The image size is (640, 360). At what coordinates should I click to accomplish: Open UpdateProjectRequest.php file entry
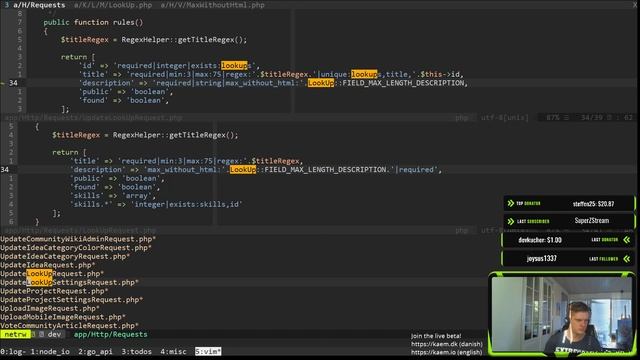click(x=54, y=291)
